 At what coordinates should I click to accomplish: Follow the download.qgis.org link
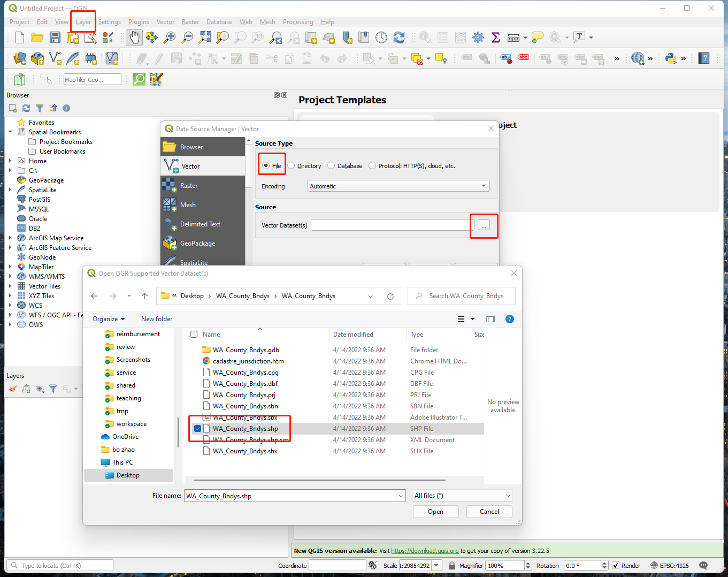(425, 551)
